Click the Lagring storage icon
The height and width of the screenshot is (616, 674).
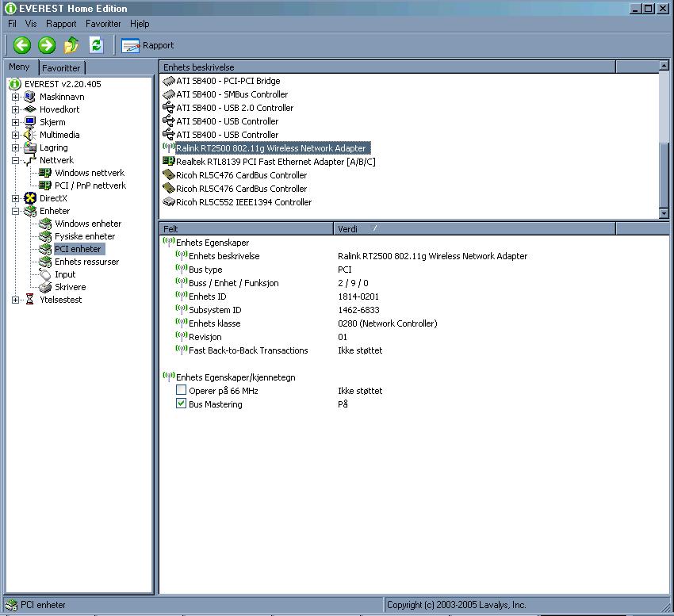29,147
